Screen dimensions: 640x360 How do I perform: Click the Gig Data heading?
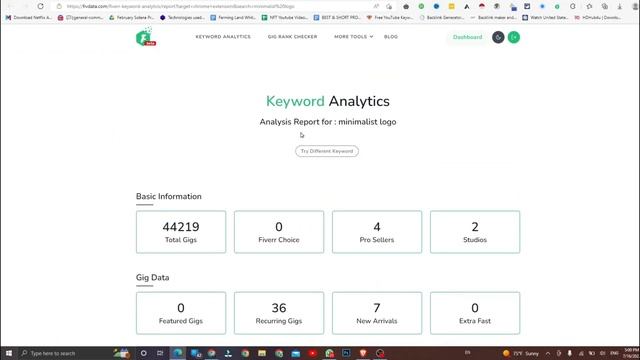click(152, 278)
